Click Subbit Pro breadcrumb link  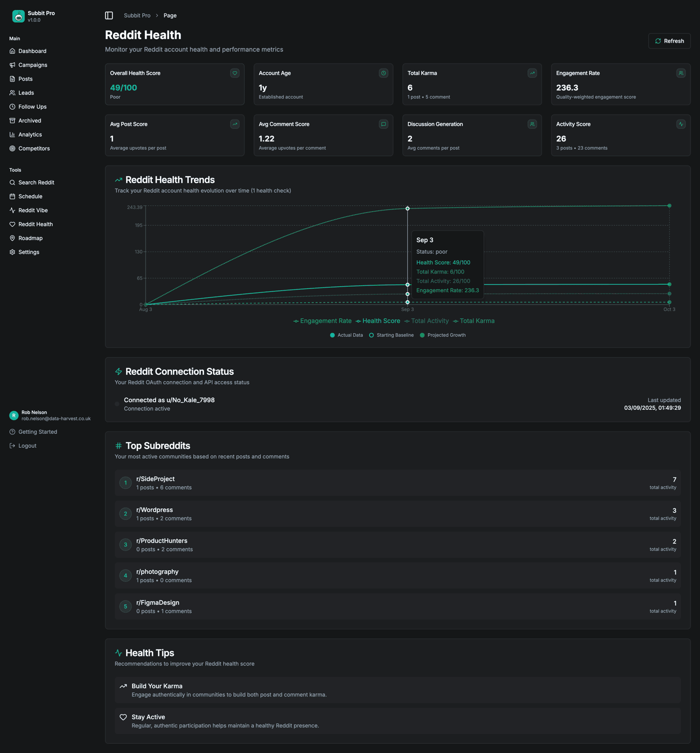click(x=137, y=16)
